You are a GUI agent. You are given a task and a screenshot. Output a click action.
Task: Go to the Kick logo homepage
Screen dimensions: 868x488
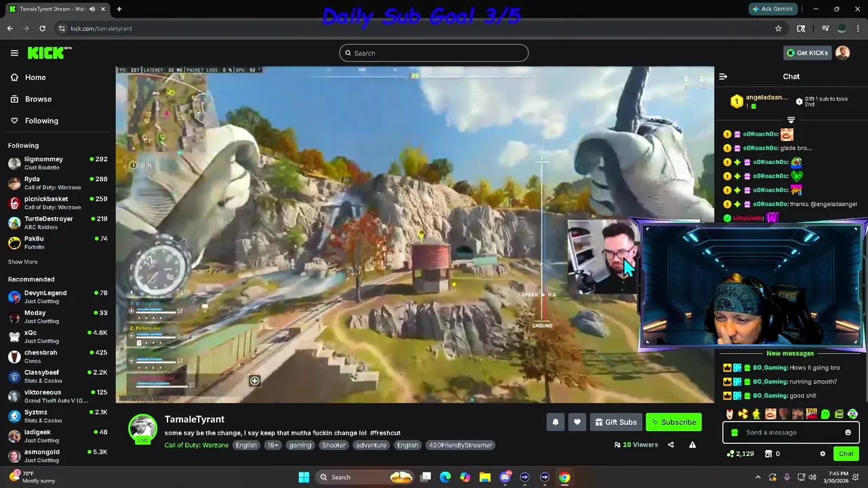(49, 53)
